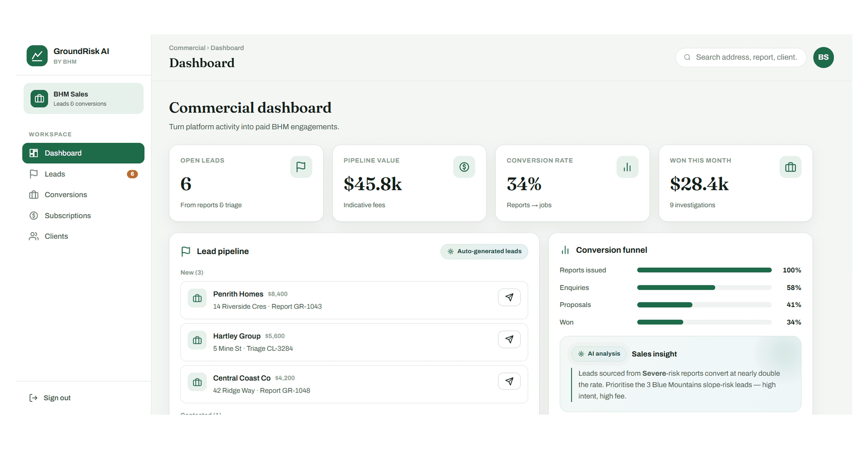Click the send icon for Penrith Homes
The width and height of the screenshot is (868, 449).
[x=509, y=297]
